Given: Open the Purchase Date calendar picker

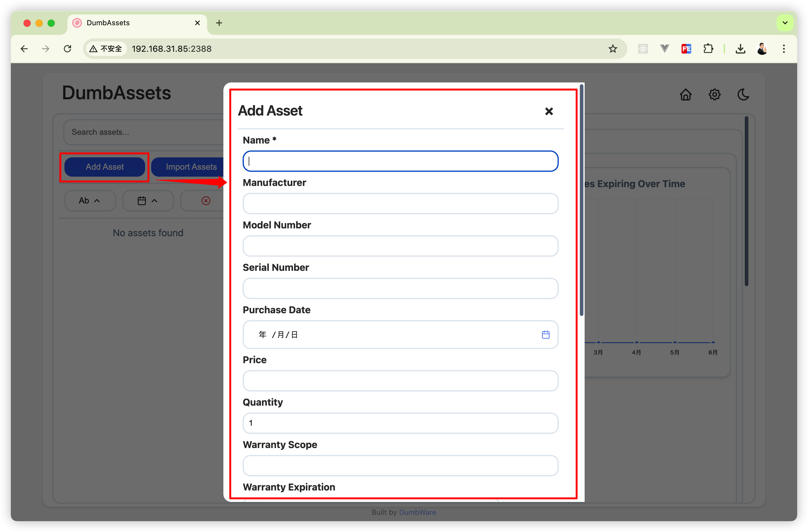Looking at the screenshot, I should (545, 335).
